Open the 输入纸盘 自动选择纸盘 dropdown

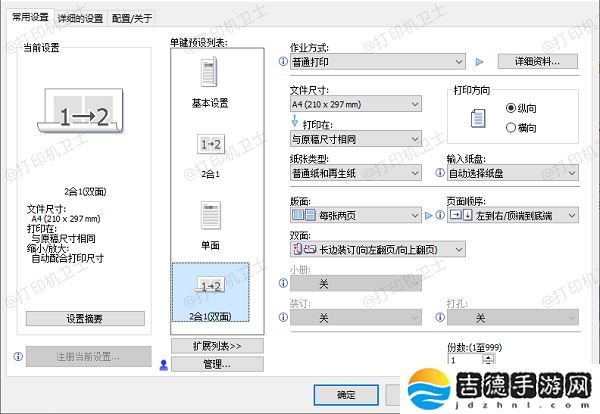coord(513,173)
